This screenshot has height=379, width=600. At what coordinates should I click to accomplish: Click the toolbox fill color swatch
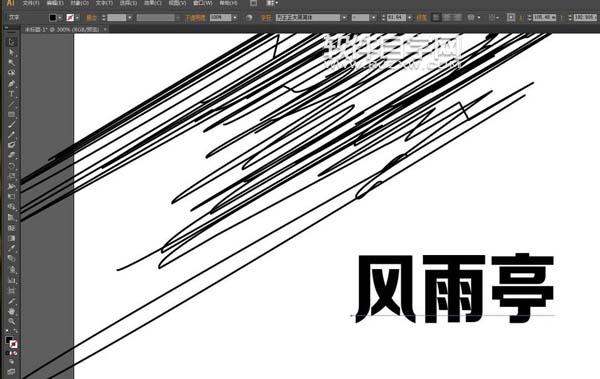(x=9, y=340)
